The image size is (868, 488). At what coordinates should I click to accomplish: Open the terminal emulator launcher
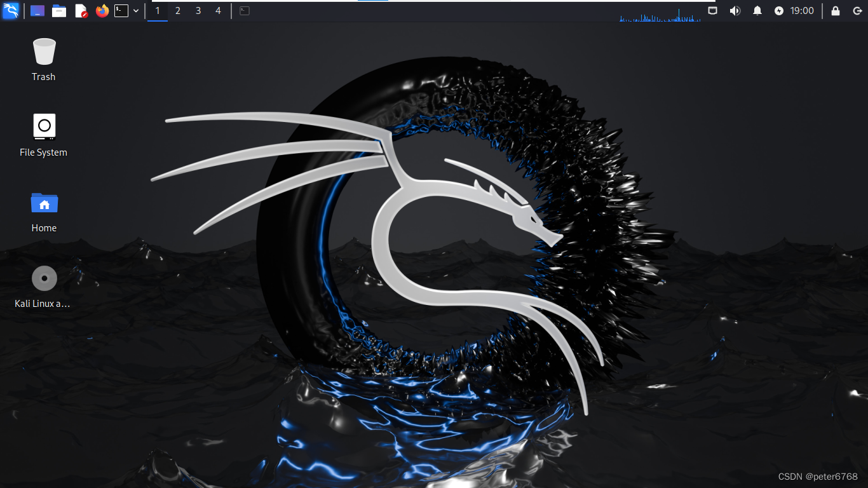click(x=121, y=11)
